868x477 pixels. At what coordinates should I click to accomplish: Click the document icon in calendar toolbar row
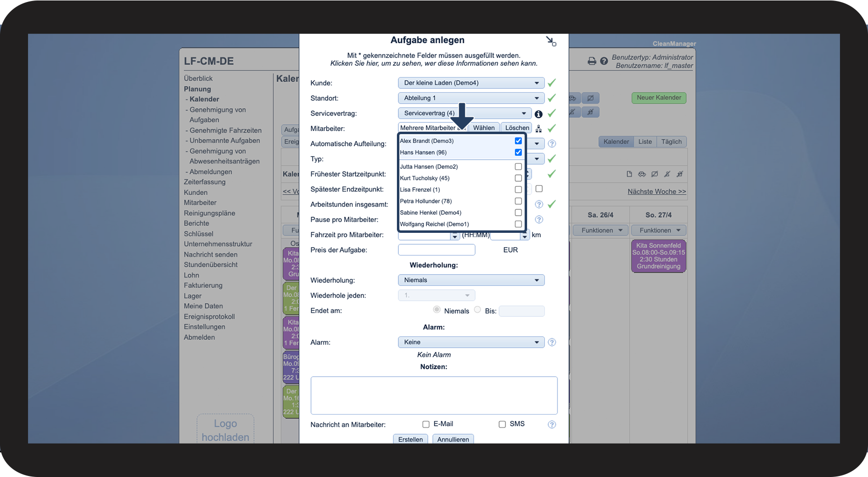coord(629,174)
